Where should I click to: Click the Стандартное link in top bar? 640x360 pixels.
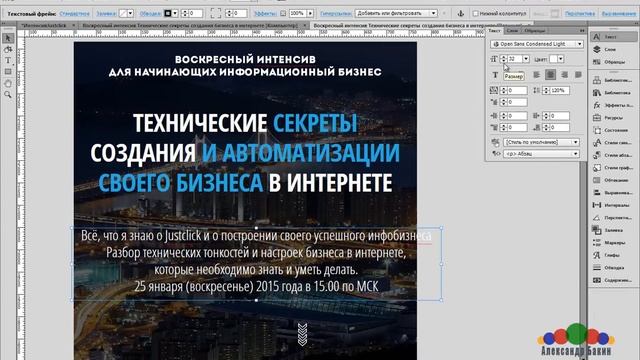74,13
